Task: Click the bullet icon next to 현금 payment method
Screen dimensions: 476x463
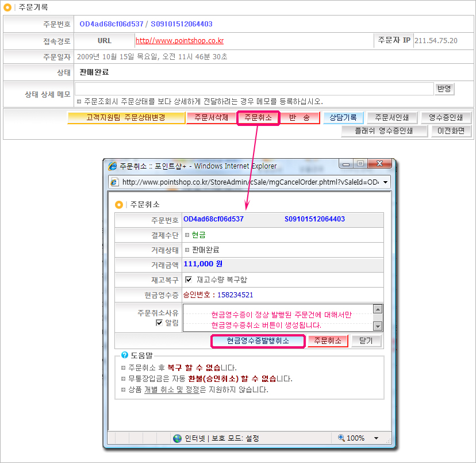Action: click(x=187, y=235)
